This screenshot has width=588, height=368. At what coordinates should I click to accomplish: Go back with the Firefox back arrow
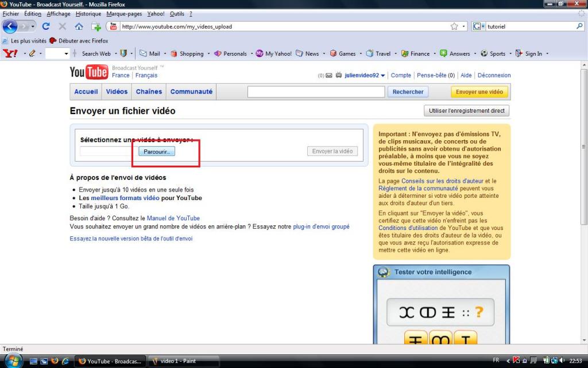coord(10,26)
